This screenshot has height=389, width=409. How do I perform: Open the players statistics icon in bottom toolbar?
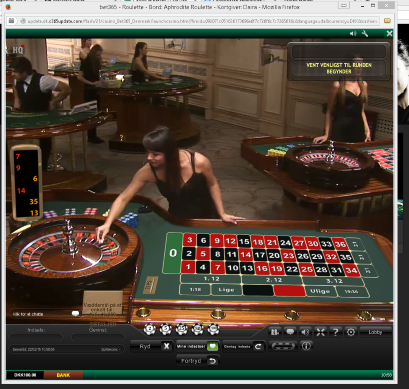click(275, 332)
